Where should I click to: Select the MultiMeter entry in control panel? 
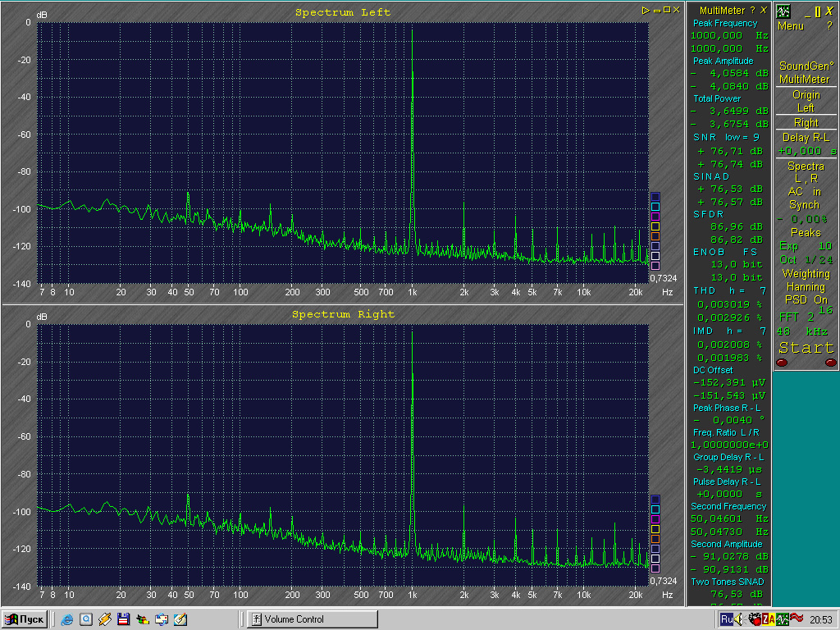point(804,79)
